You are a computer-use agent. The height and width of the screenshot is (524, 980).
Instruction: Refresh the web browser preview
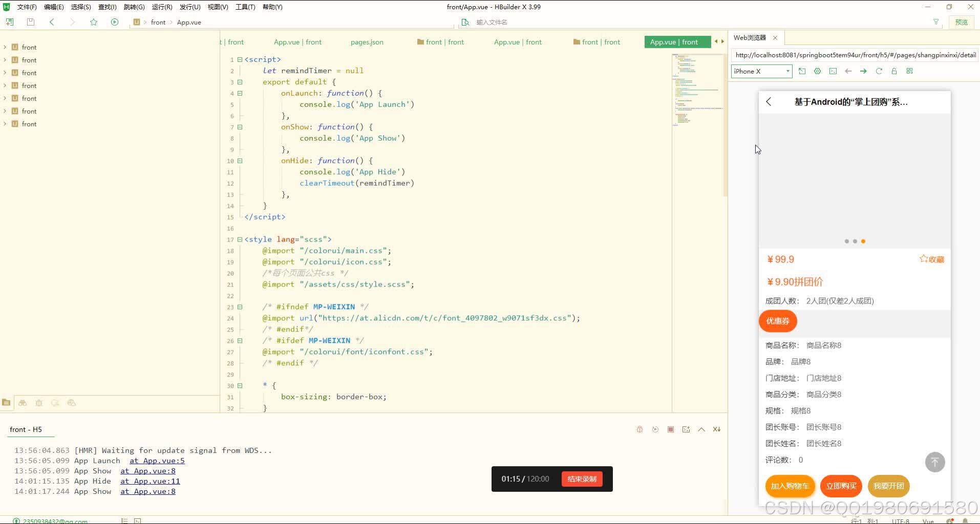879,71
